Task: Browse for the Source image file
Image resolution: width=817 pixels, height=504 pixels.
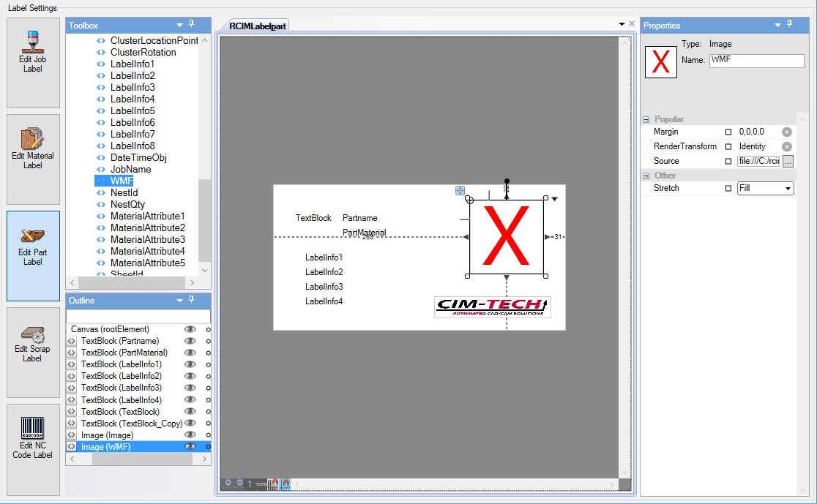Action: click(788, 161)
